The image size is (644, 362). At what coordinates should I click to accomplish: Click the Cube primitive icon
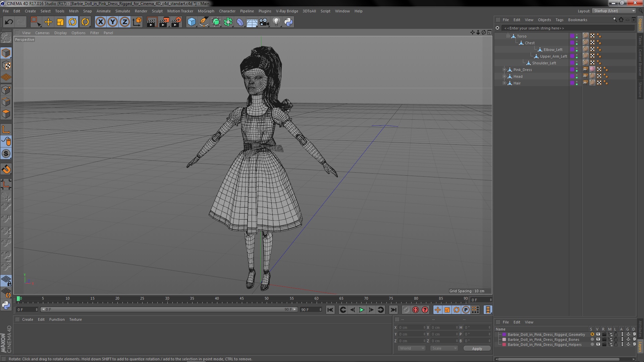(192, 22)
